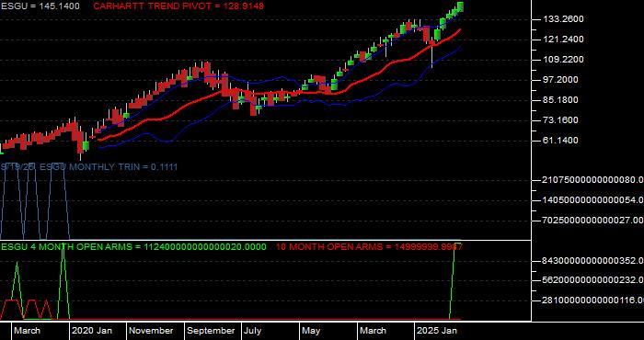The width and height of the screenshot is (644, 340).
Task: Click the 109.2200 price axis value
Action: [563, 60]
